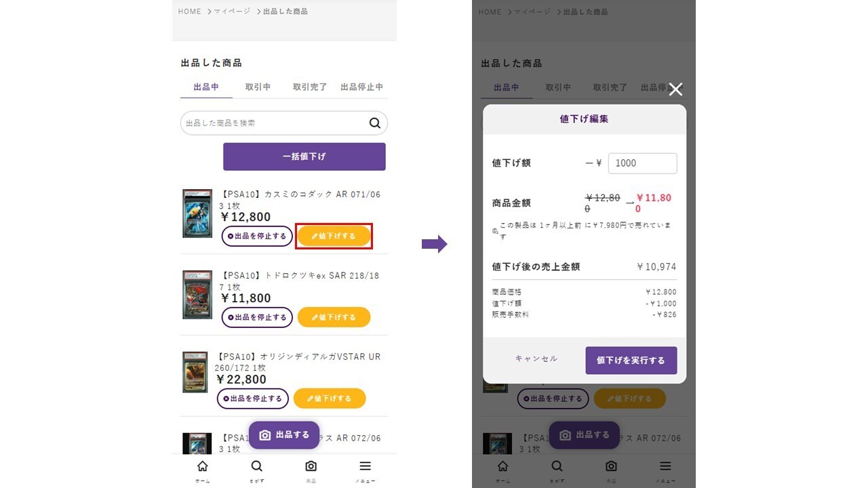Click 値下げする for カスミのコダック listing
Image resolution: width=868 pixels, height=488 pixels.
click(x=334, y=236)
